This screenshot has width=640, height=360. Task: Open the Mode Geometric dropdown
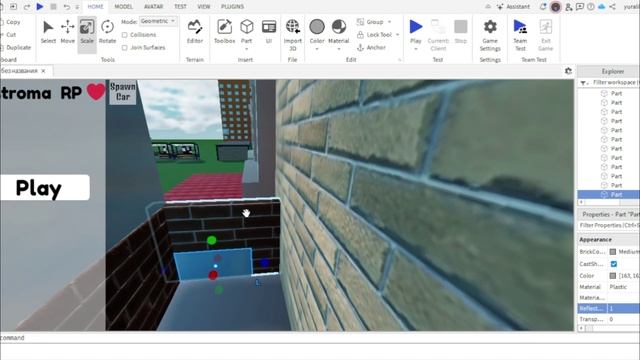[x=158, y=21]
